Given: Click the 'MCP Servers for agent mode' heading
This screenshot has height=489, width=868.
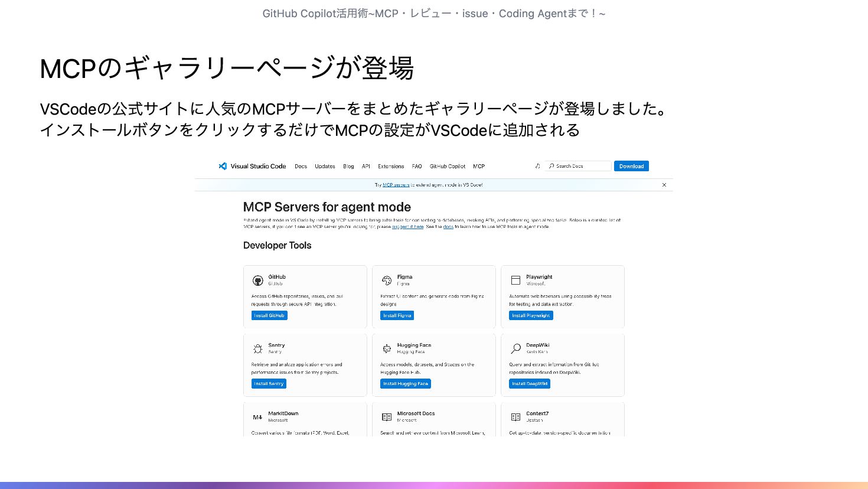Looking at the screenshot, I should [x=327, y=207].
